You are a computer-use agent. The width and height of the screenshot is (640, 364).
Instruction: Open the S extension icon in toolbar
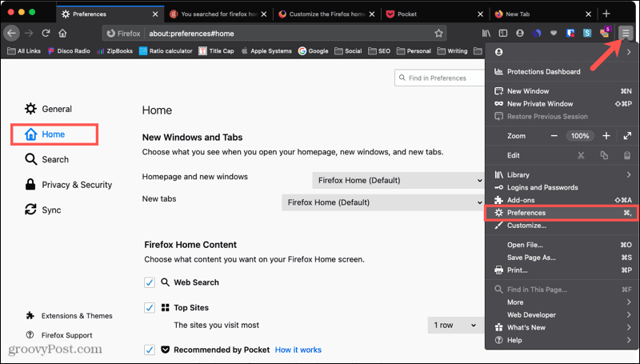pyautogui.click(x=587, y=34)
